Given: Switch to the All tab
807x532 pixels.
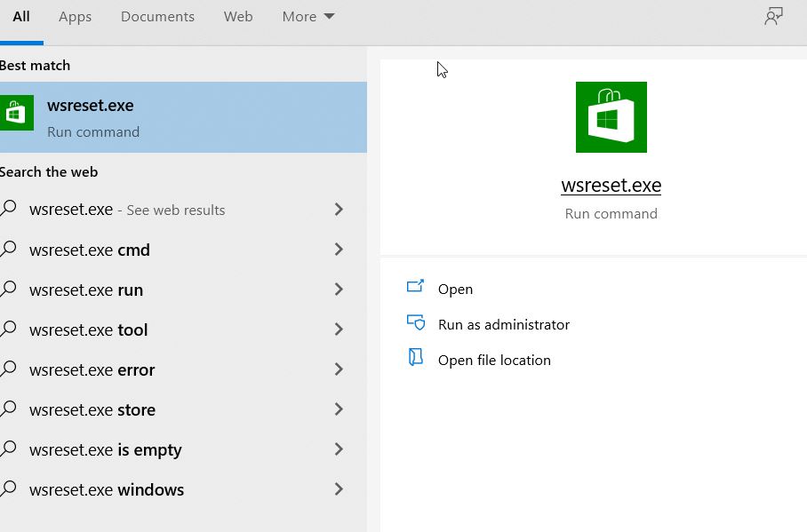Looking at the screenshot, I should point(21,17).
